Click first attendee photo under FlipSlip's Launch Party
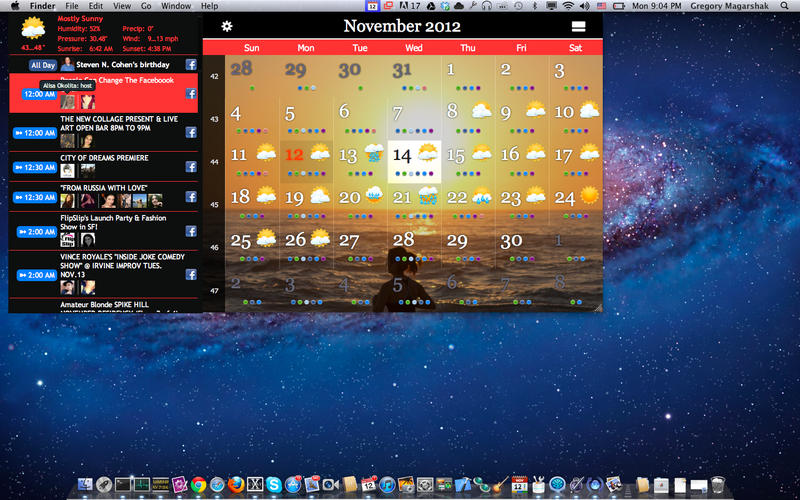The height and width of the screenshot is (500, 800). click(x=67, y=240)
